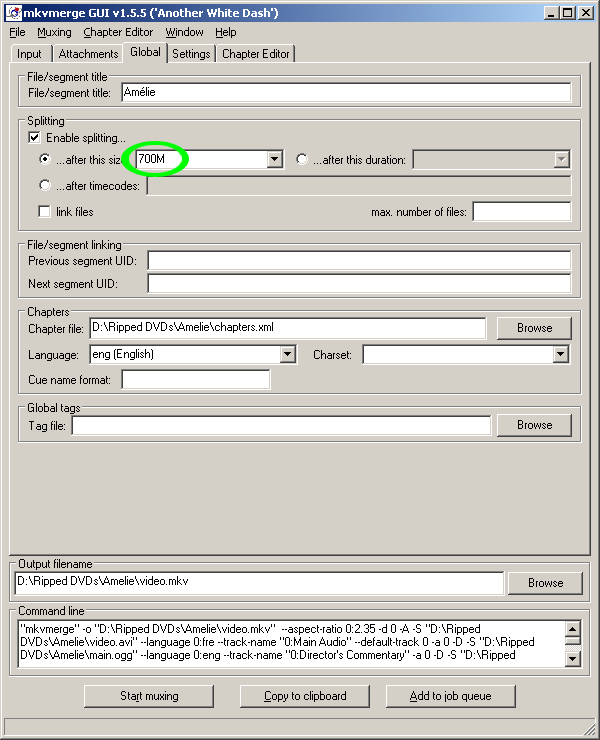The width and height of the screenshot is (600, 740).
Task: Open the Chapter Editor tab
Action: 255,54
